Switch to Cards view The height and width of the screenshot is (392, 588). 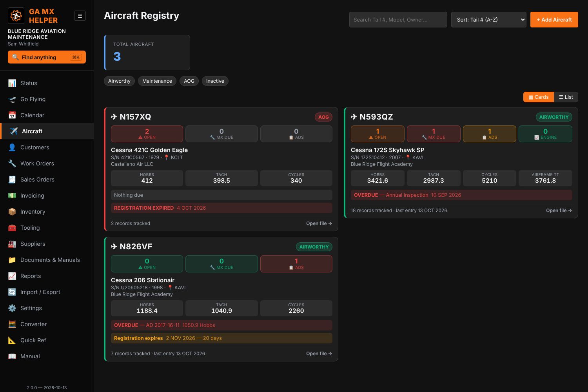(539, 97)
